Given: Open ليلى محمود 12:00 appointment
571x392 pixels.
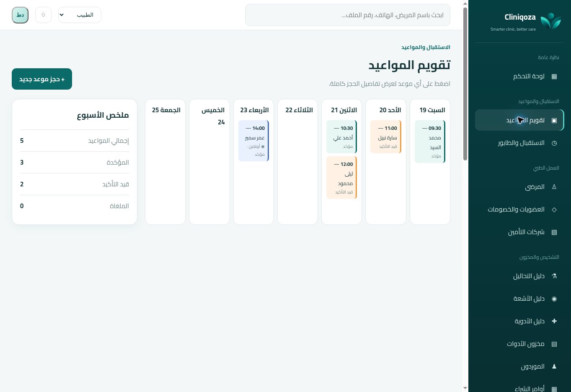Looking at the screenshot, I should [x=341, y=178].
